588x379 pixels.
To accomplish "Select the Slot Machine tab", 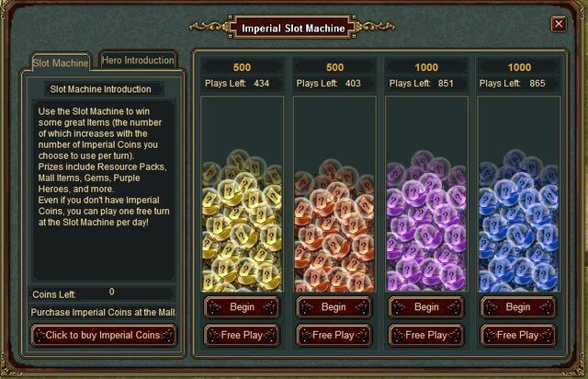I will 61,63.
